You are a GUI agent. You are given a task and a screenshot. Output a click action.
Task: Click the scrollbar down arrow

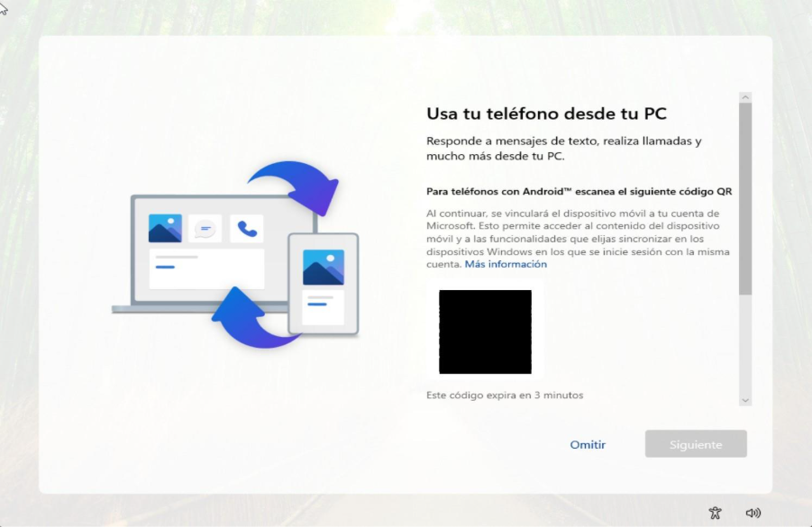pos(745,399)
